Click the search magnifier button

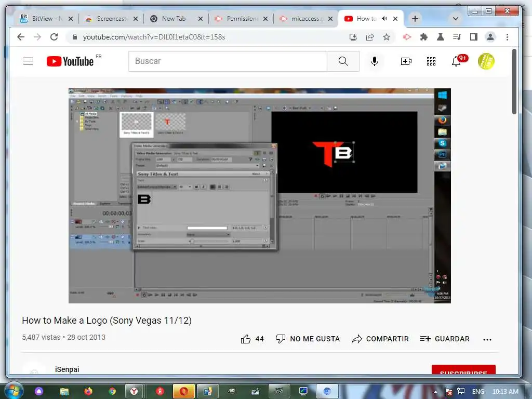(x=343, y=61)
